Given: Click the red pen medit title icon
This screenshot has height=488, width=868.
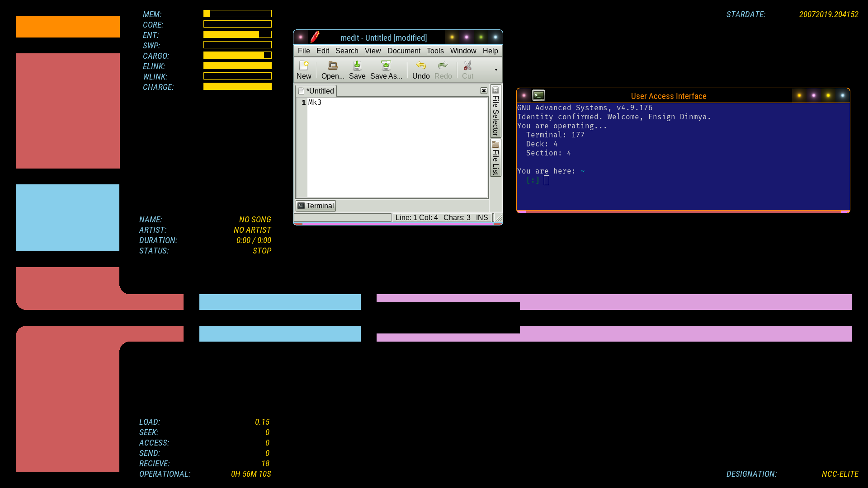Looking at the screenshot, I should pyautogui.click(x=315, y=37).
